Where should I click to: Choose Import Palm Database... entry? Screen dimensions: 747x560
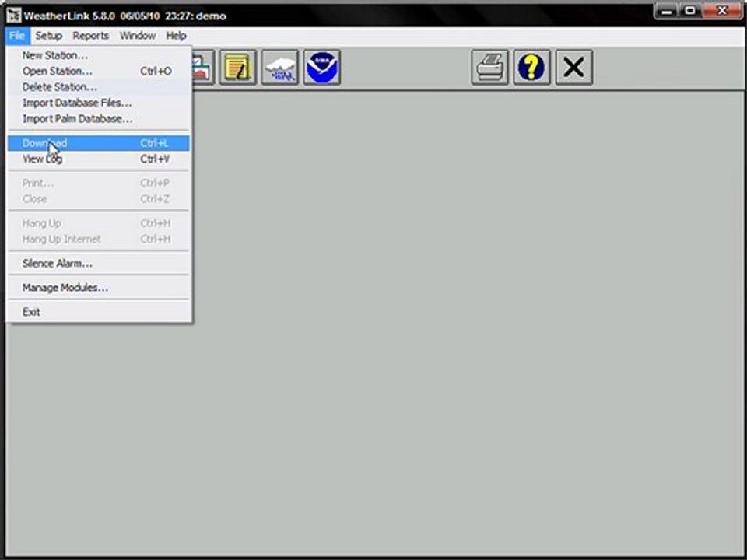point(98,118)
